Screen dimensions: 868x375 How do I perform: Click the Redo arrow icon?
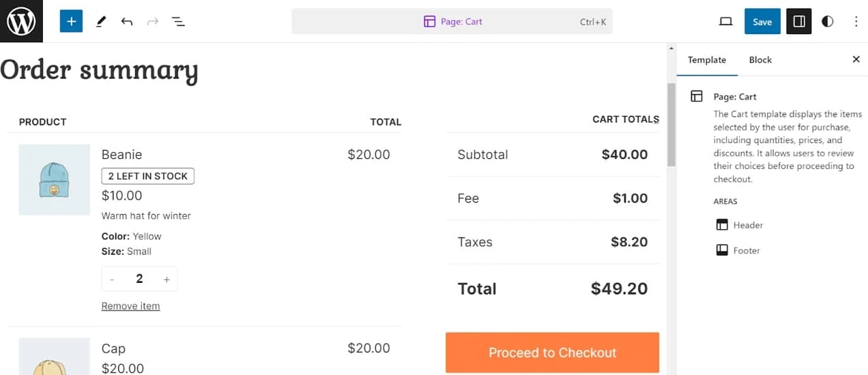point(153,21)
